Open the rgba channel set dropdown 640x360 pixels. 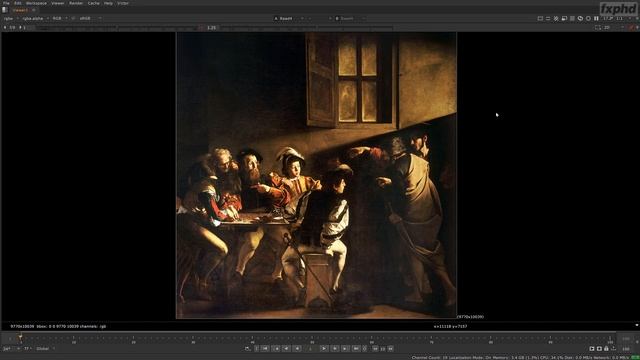tap(10, 18)
